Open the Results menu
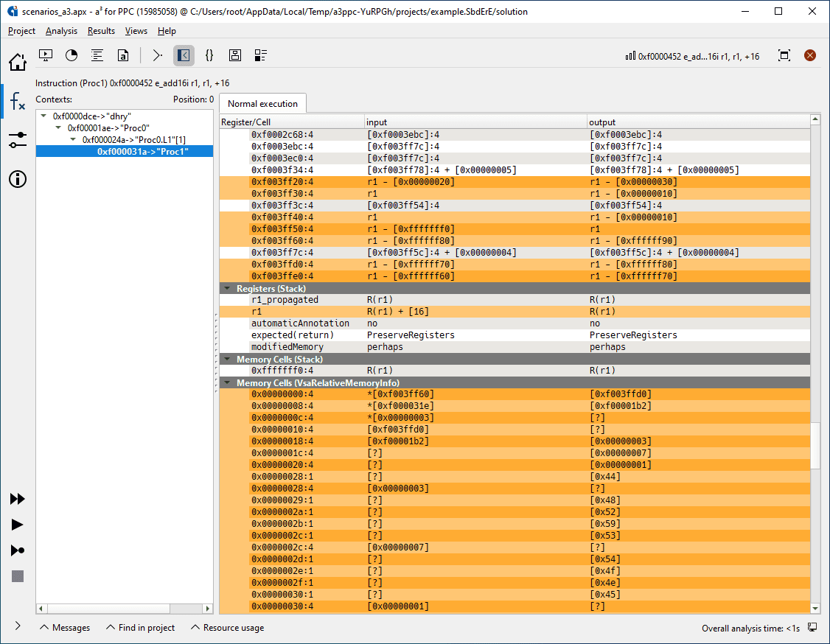The width and height of the screenshot is (830, 644). tap(101, 31)
